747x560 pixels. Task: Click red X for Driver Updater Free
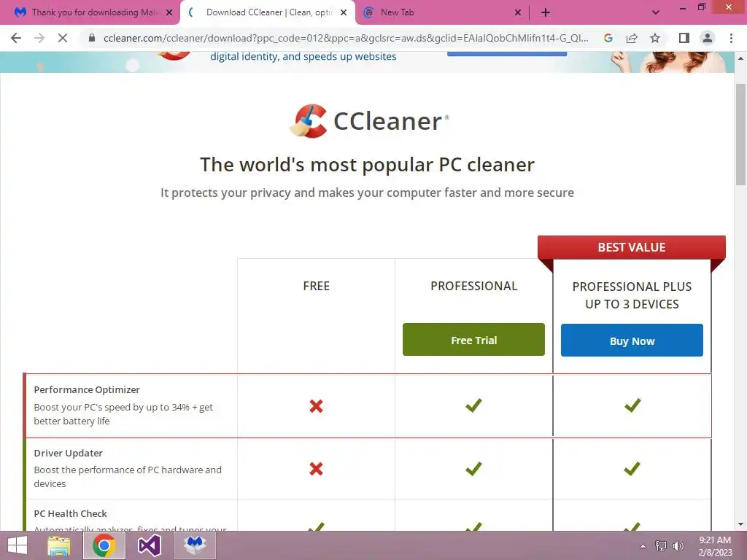tap(316, 469)
